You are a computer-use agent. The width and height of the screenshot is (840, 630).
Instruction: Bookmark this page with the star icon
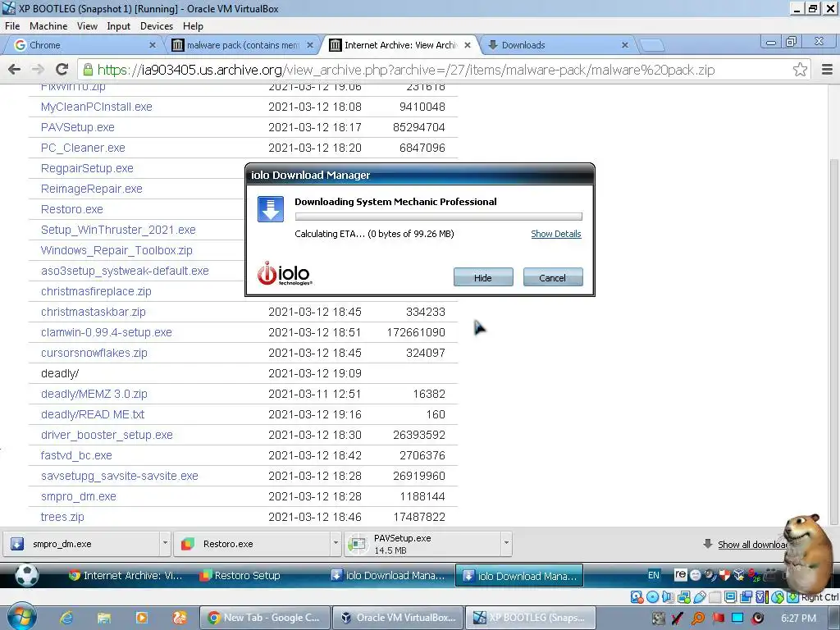click(x=800, y=70)
